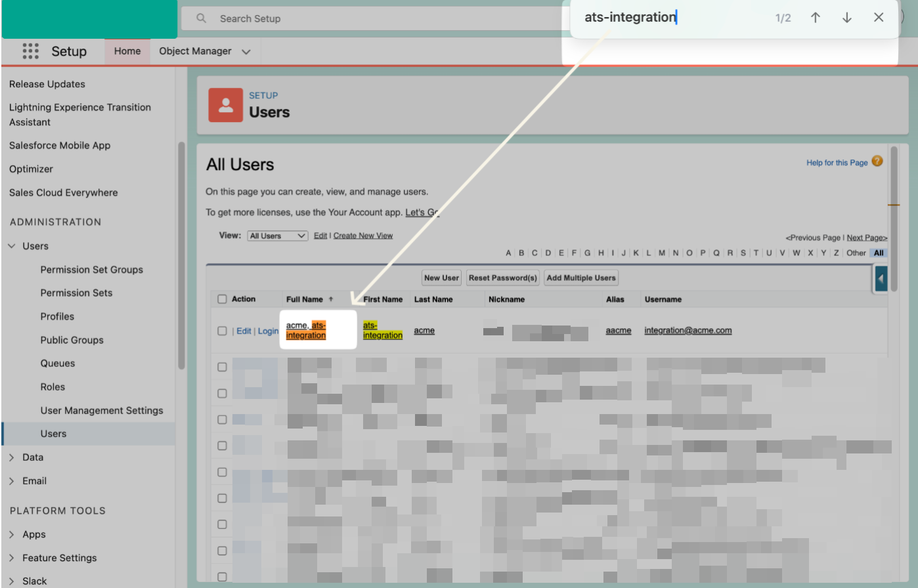Click the Add Multiple Users button
Screen dimensions: 918x588
(x=581, y=278)
